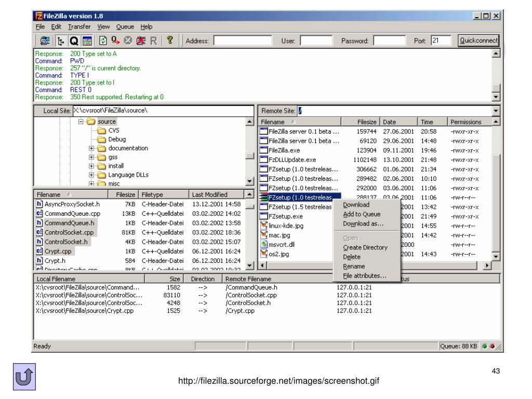
Task: Click the linux-kde.jpg image file icon
Action: (x=263, y=225)
